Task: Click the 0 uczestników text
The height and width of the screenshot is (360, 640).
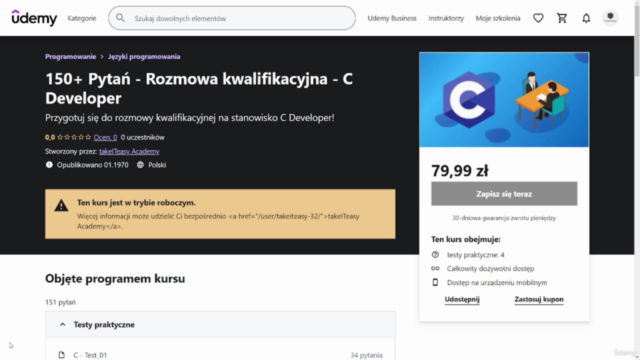Action: click(142, 138)
